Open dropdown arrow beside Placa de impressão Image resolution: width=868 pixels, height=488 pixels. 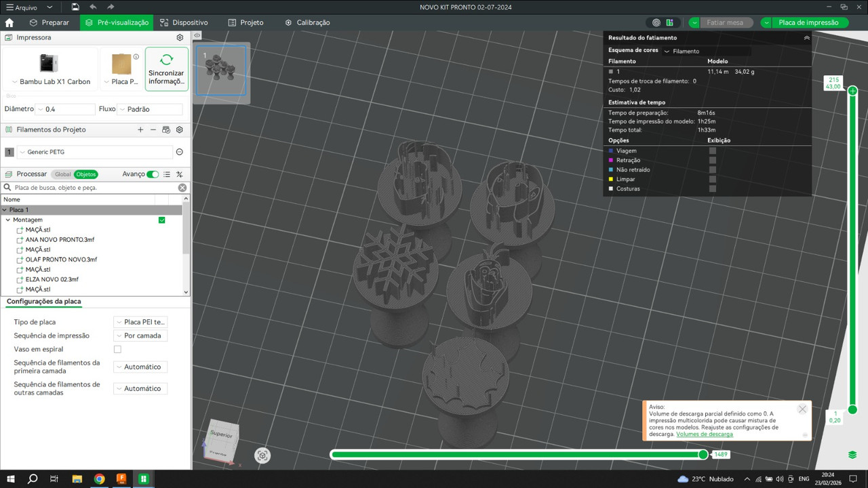coord(766,22)
